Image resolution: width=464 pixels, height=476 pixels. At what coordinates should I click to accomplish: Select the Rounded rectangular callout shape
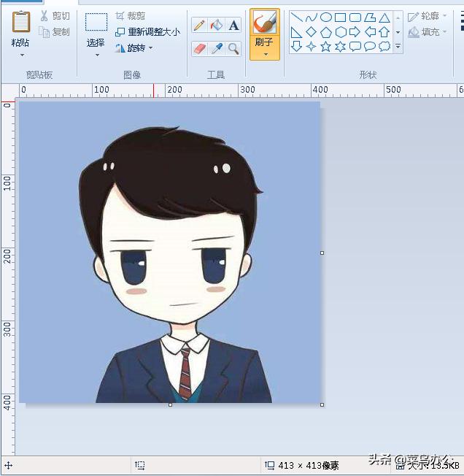point(355,47)
